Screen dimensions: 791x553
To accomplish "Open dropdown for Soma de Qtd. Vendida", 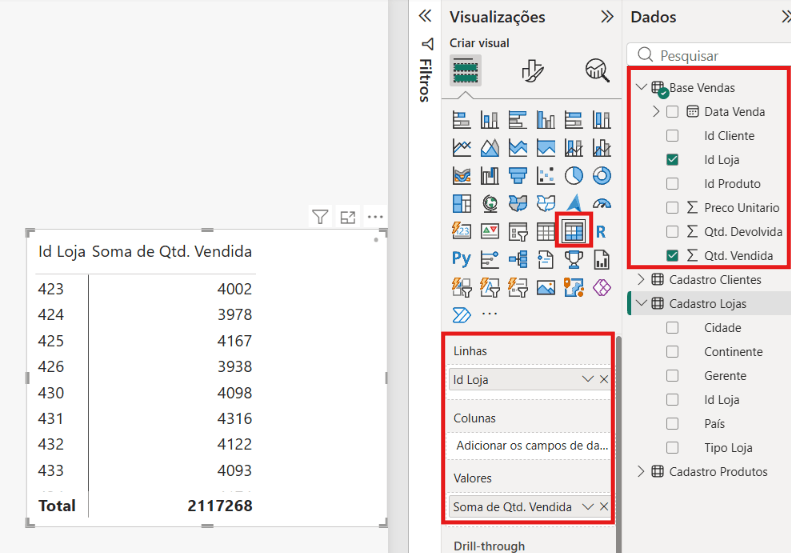I will click(587, 507).
